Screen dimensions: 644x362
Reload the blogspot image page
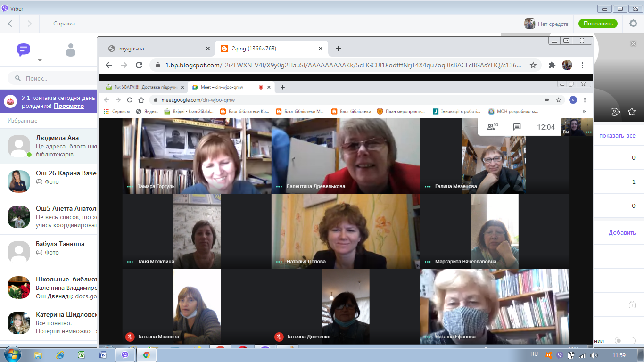pyautogui.click(x=139, y=65)
